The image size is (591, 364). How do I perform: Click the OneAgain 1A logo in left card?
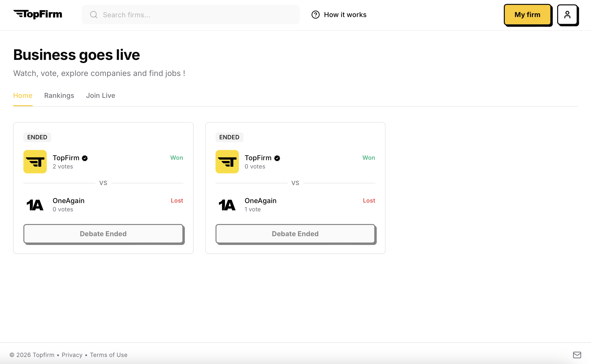click(35, 205)
